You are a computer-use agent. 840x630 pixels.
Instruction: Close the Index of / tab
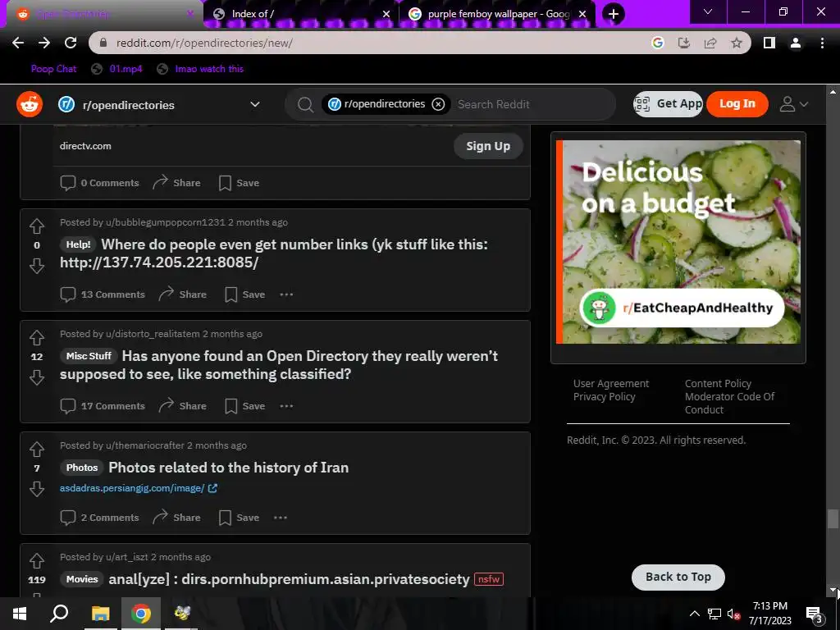[x=386, y=14]
